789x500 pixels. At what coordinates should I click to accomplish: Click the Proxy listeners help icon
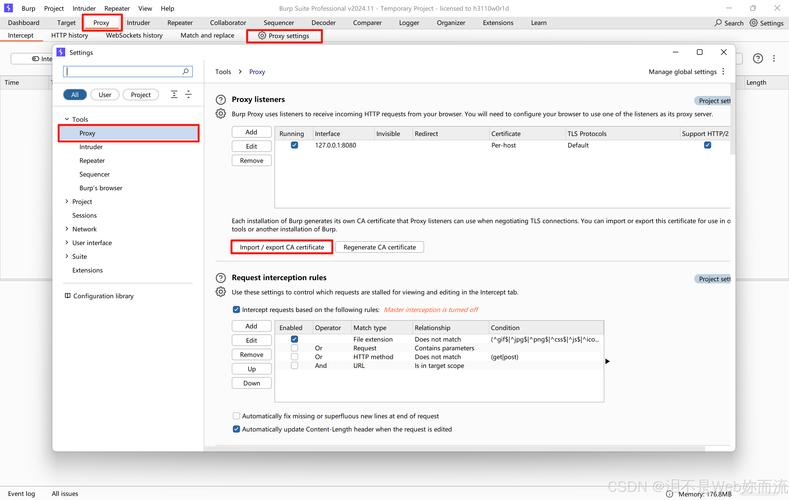221,100
